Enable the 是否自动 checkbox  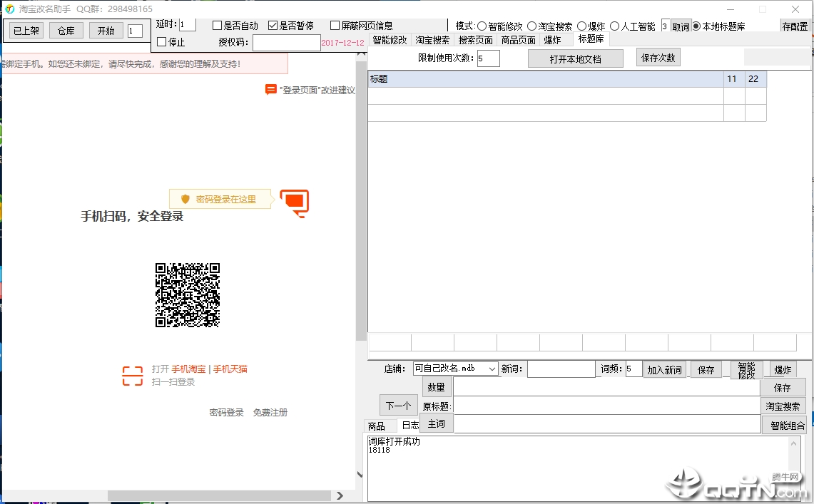[x=218, y=26]
